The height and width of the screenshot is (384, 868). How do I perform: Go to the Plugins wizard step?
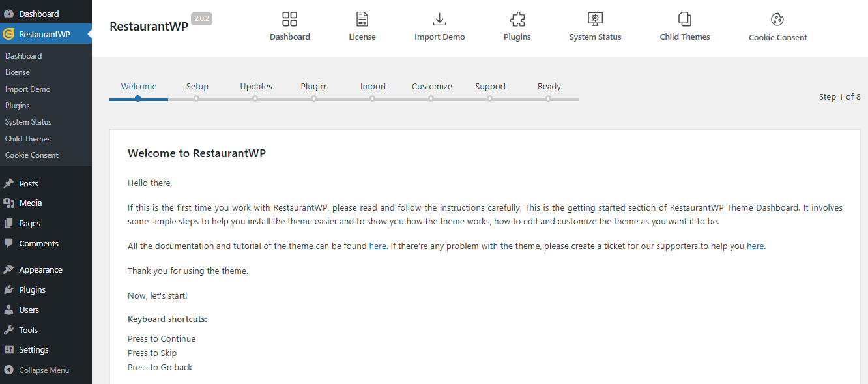click(315, 86)
